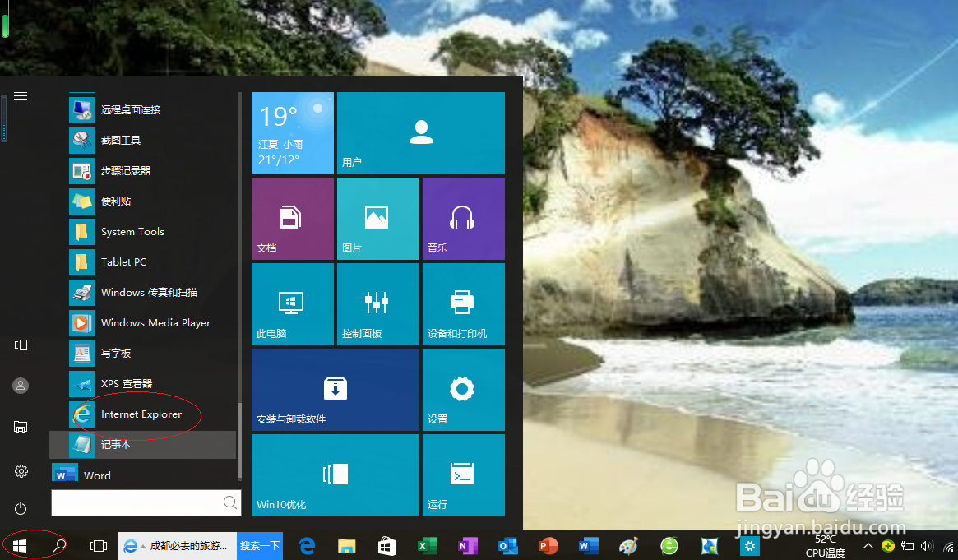958x560 pixels.
Task: Open the user account icon in the Start sidebar
Action: click(x=21, y=386)
